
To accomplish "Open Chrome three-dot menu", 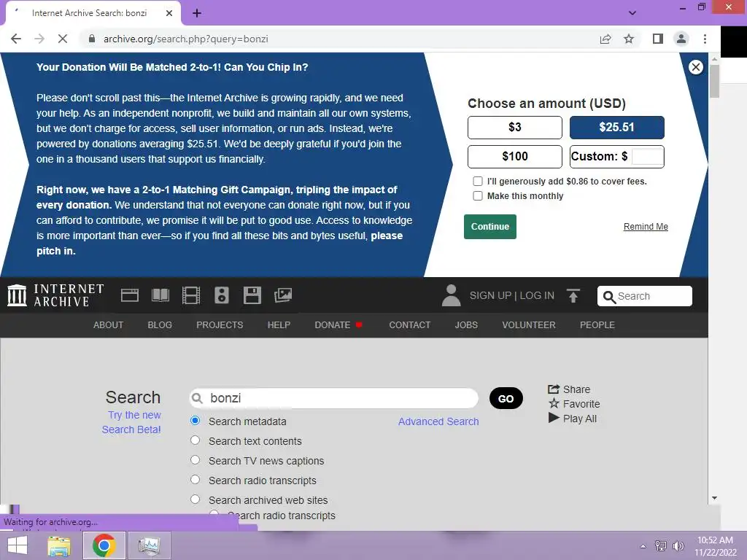I will [705, 39].
